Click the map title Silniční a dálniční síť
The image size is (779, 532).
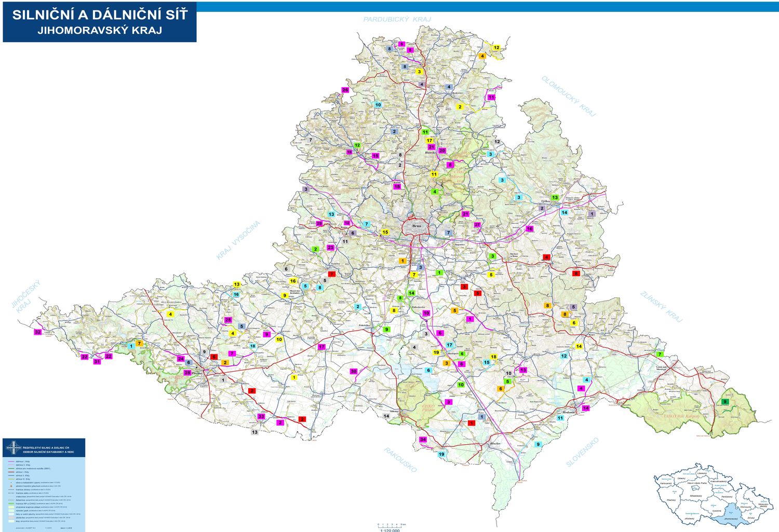[x=100, y=15]
